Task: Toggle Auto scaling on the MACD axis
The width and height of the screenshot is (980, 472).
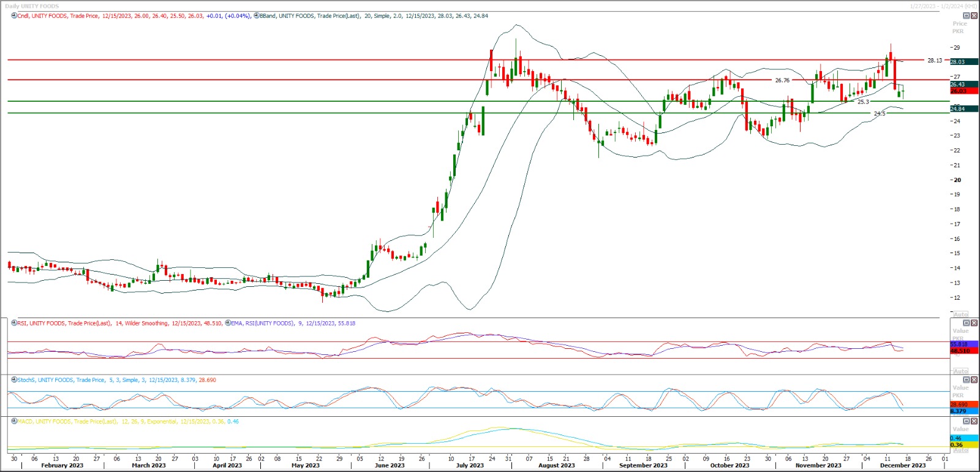Action: point(961,451)
